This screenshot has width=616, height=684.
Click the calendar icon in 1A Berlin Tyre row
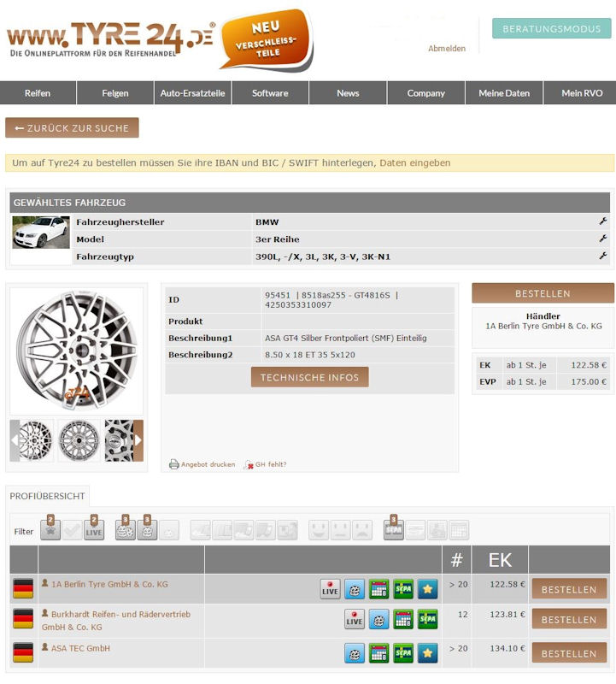pos(378,589)
